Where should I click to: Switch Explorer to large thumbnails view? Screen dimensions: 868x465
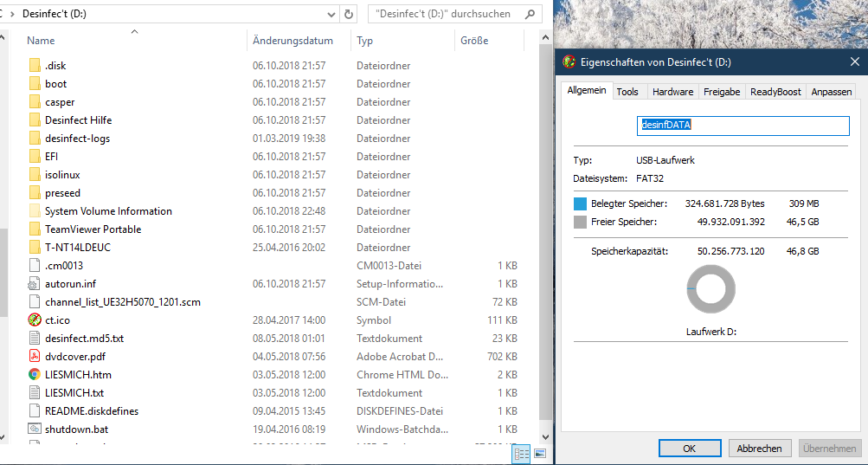click(x=540, y=454)
